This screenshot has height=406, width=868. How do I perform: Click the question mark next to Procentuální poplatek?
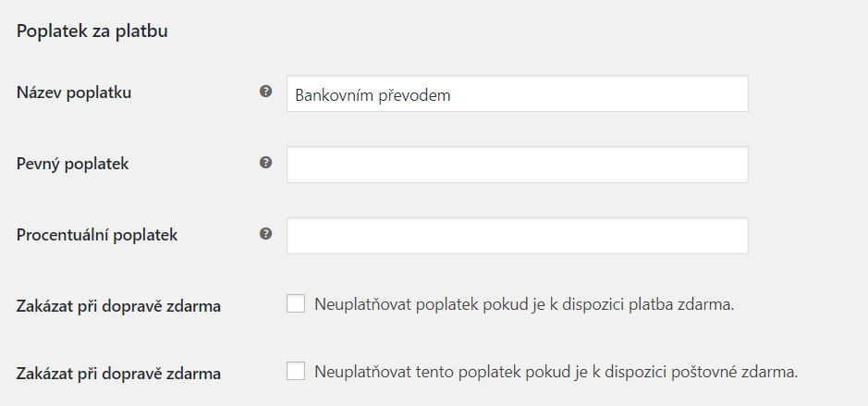click(x=265, y=234)
